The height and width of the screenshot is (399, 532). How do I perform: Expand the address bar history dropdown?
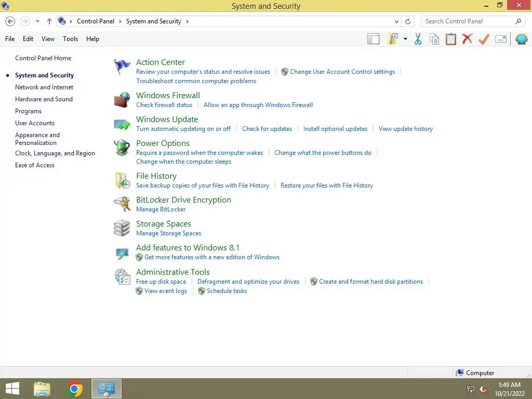click(x=396, y=21)
